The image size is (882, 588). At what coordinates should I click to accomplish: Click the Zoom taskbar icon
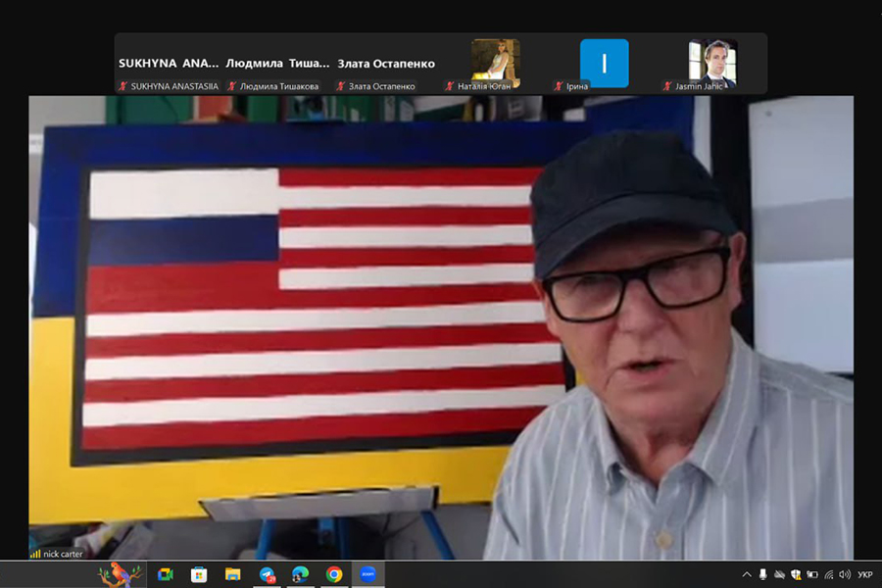click(368, 574)
